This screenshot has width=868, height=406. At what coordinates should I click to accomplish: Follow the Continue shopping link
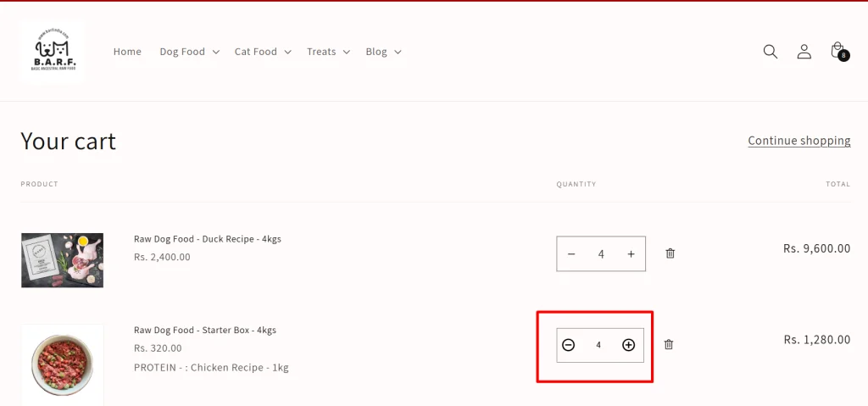798,141
